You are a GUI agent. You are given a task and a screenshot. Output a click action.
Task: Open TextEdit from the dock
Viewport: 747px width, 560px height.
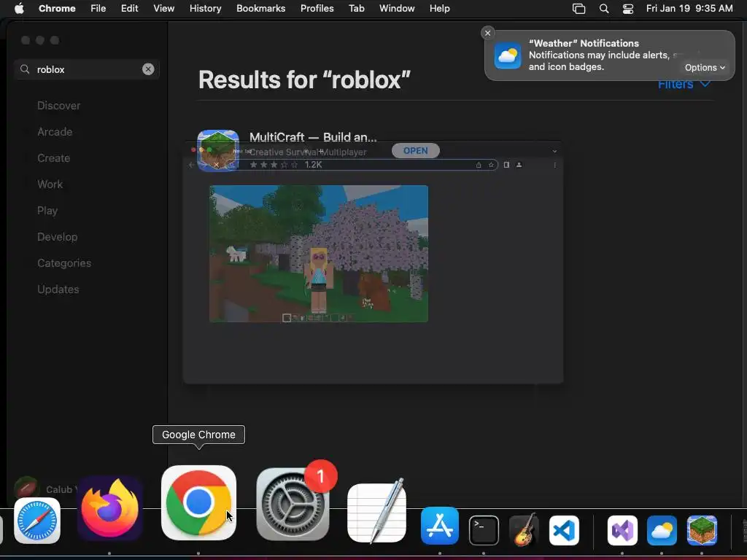point(377,511)
